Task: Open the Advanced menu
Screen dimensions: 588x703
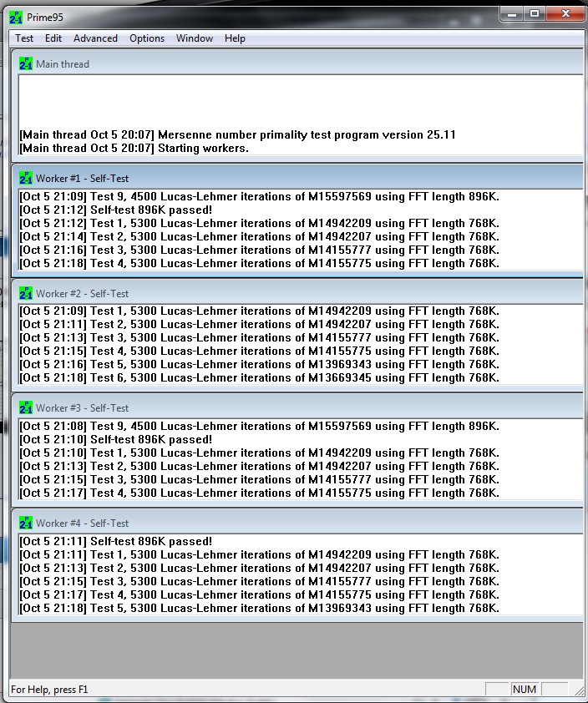Action: [95, 38]
